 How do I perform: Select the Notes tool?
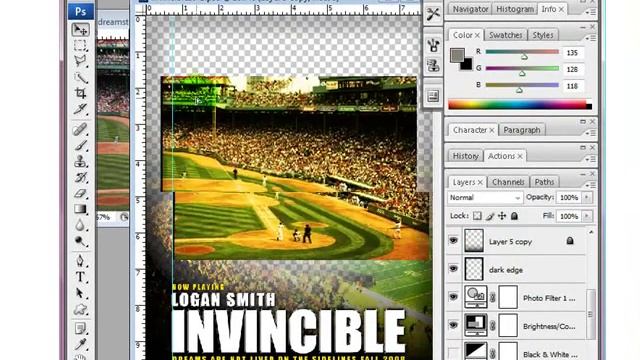point(80,329)
